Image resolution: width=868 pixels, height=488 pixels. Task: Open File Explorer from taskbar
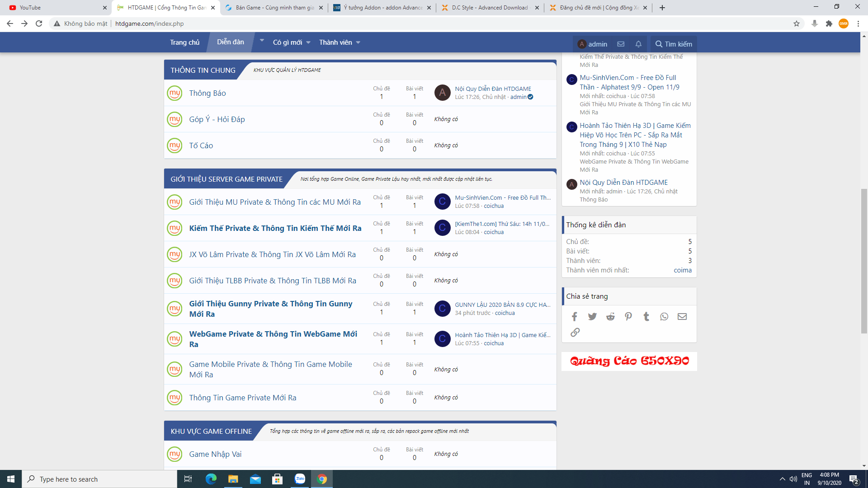233,479
